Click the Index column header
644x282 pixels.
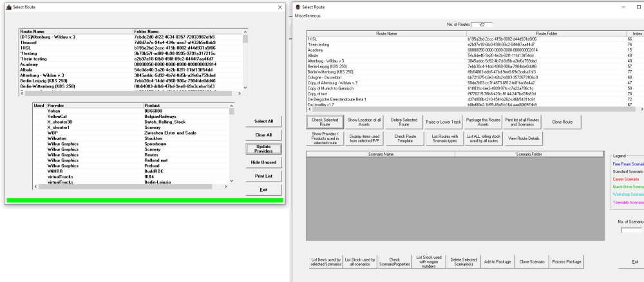pos(637,33)
